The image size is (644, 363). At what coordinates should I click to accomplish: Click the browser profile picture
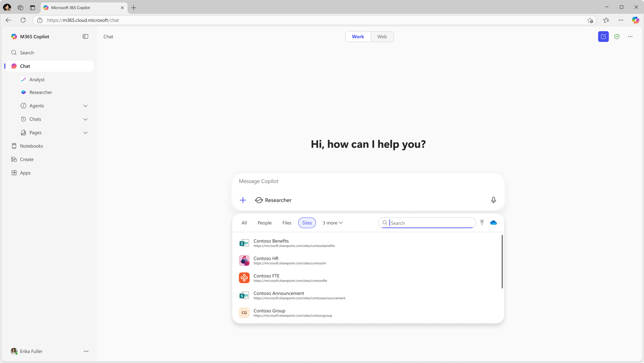pyautogui.click(x=7, y=8)
